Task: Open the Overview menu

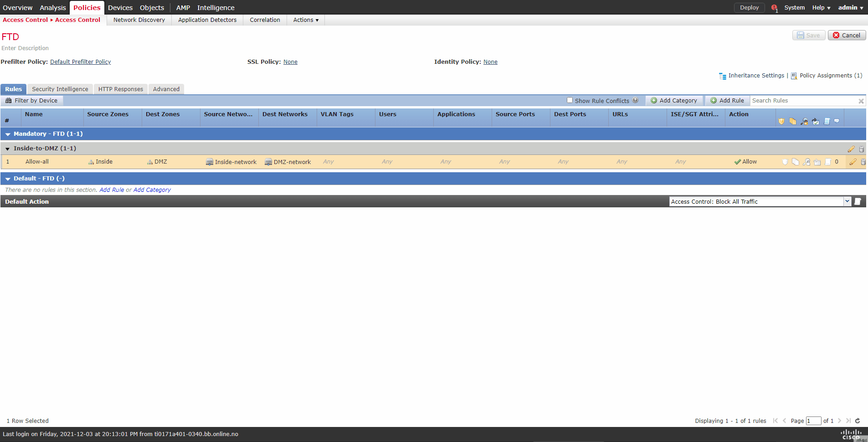Action: 18,8
